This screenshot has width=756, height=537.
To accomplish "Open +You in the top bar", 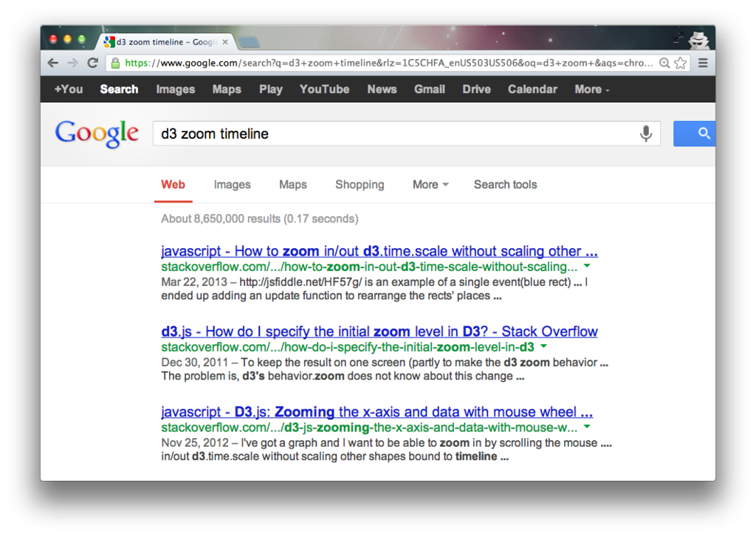I will point(69,89).
